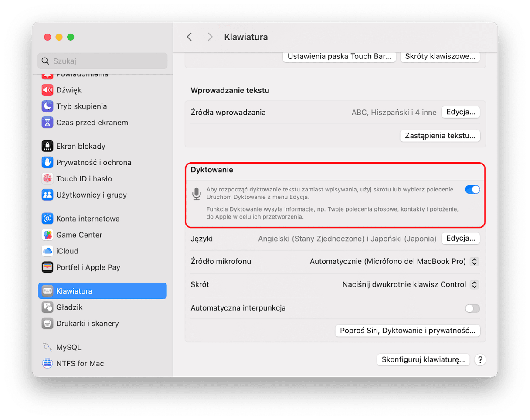
Task: Click the iCloud cloud icon
Action: pyautogui.click(x=47, y=251)
